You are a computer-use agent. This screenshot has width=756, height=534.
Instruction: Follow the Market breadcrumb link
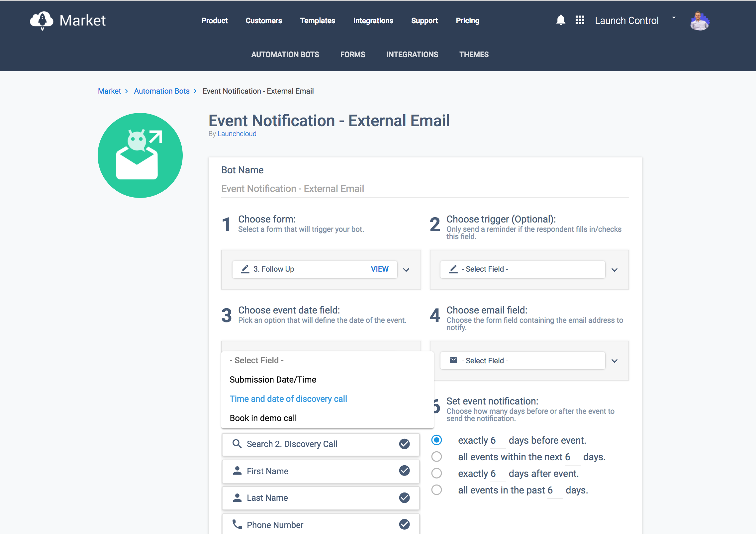(x=109, y=91)
